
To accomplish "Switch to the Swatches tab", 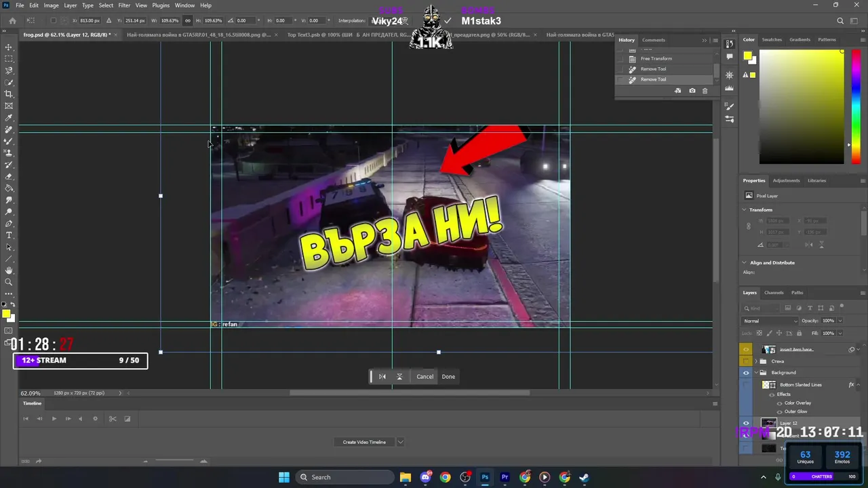I will click(x=772, y=40).
